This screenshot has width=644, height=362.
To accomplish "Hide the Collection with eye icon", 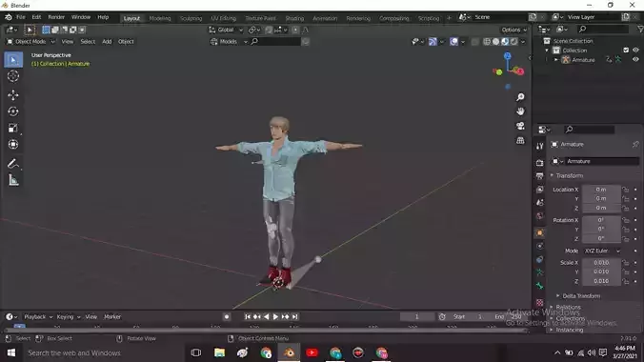I will pyautogui.click(x=635, y=50).
